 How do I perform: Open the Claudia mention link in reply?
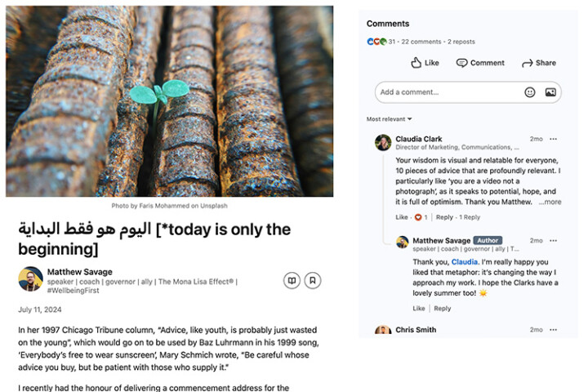point(464,262)
